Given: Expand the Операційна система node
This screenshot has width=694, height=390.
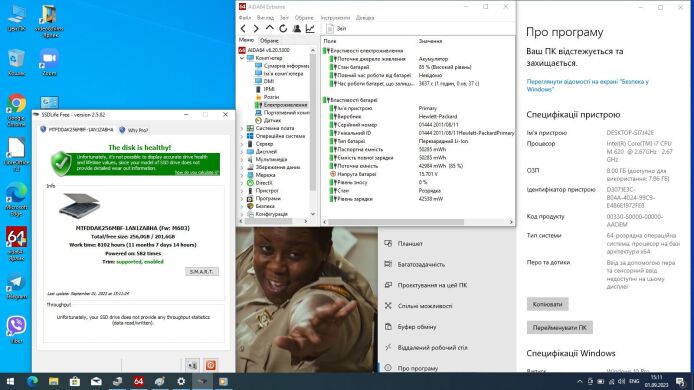Looking at the screenshot, I should pos(242,136).
